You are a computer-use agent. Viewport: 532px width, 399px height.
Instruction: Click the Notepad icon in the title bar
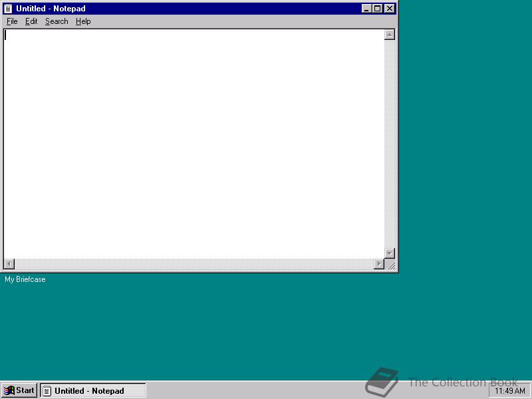(8, 9)
